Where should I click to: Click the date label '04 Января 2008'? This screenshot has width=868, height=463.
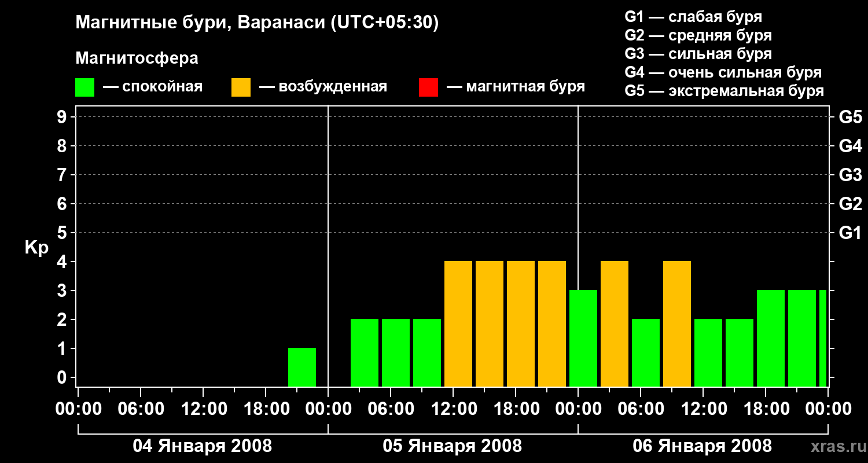[203, 446]
